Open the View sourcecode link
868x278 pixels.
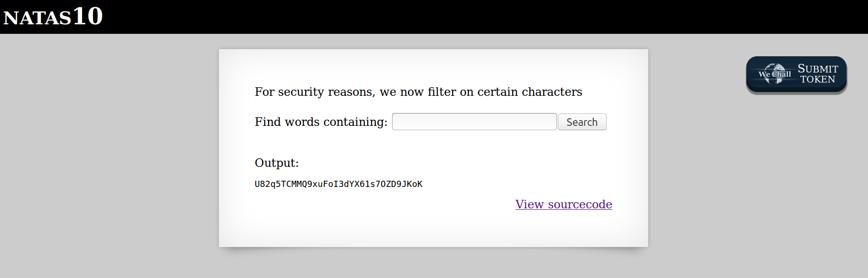(563, 205)
